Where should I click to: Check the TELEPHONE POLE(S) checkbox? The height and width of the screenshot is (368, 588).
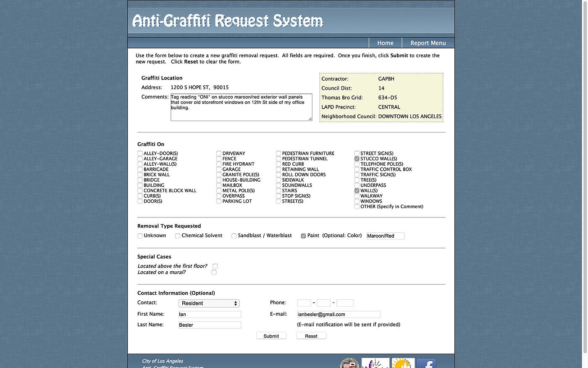357,164
